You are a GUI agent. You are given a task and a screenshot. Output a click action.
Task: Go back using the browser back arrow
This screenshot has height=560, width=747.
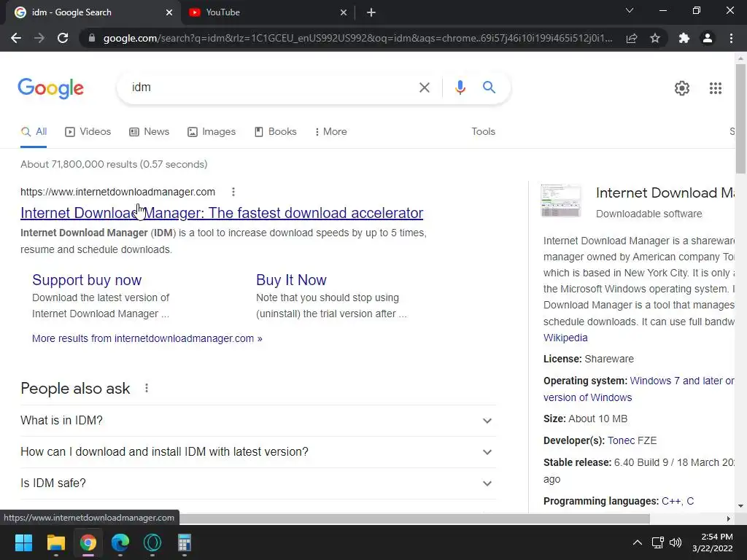tap(16, 38)
